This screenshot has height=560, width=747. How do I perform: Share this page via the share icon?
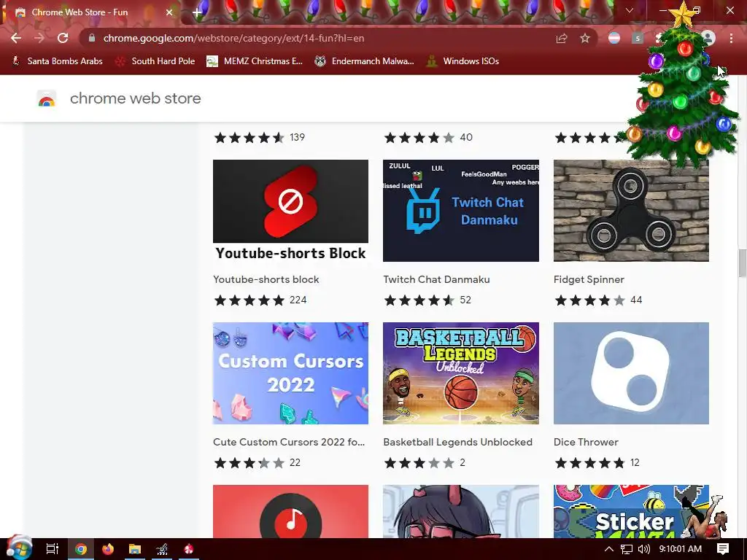[562, 38]
